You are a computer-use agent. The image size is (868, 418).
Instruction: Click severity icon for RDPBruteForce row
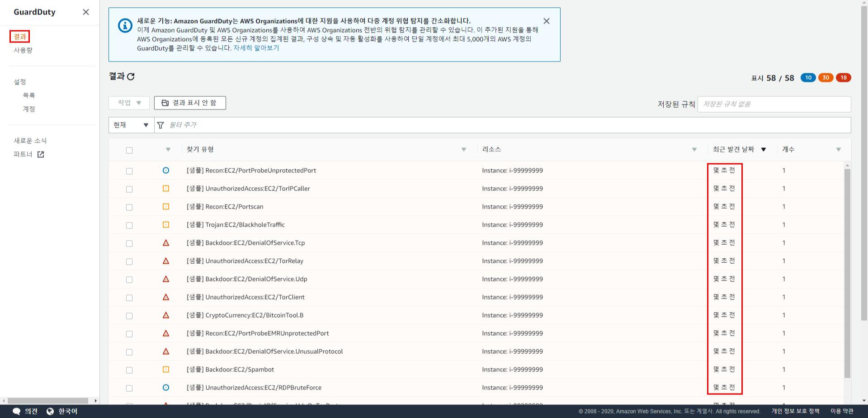(166, 388)
